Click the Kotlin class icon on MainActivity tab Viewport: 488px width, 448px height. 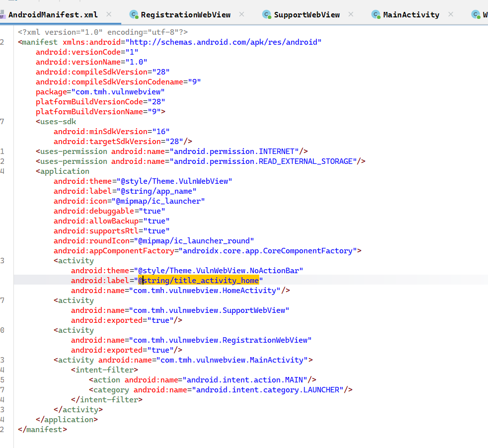coord(376,14)
